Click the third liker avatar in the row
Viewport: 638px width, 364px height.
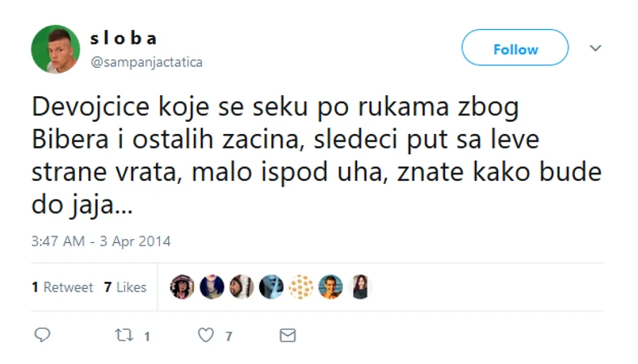pos(241,287)
